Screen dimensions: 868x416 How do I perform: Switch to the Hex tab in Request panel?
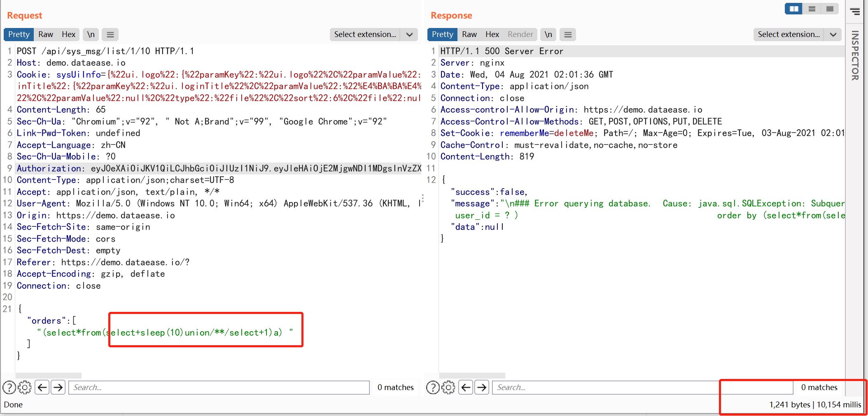(x=68, y=34)
